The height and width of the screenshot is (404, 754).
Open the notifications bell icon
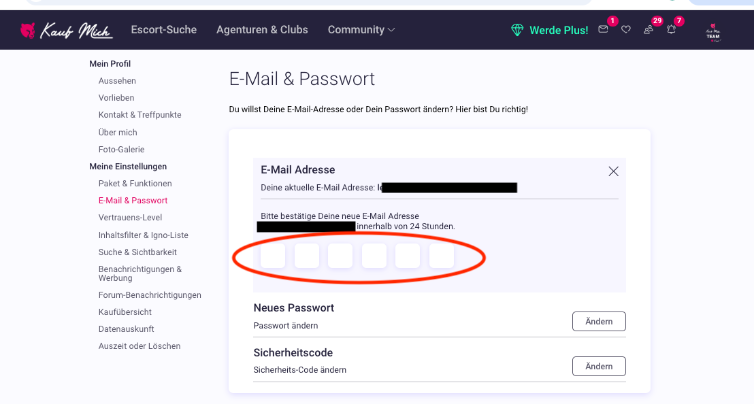(x=671, y=30)
